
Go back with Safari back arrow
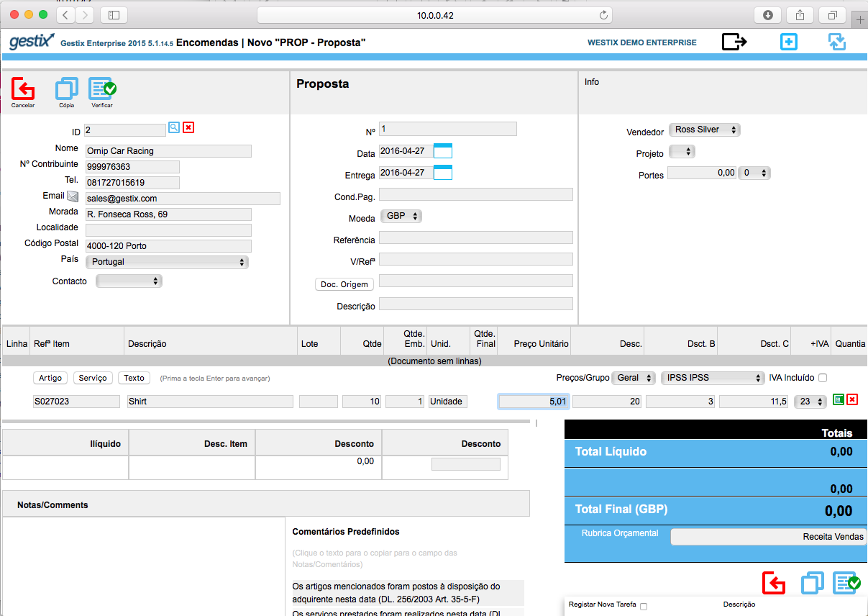[x=65, y=14]
